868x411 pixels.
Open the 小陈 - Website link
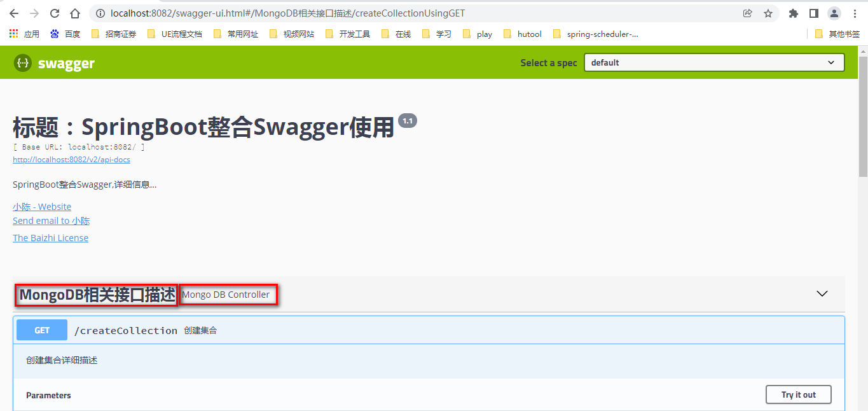pos(42,207)
